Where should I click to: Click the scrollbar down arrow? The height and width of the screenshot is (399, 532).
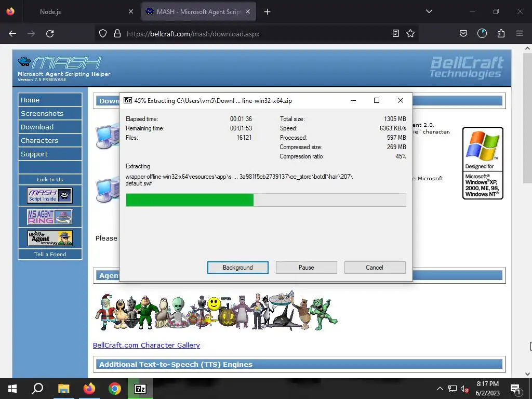tap(527, 374)
